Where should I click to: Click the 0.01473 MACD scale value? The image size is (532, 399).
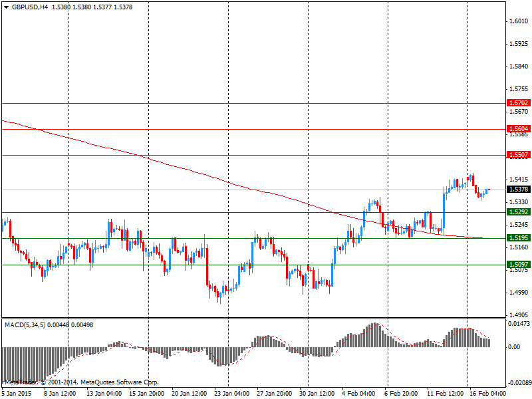point(519,324)
